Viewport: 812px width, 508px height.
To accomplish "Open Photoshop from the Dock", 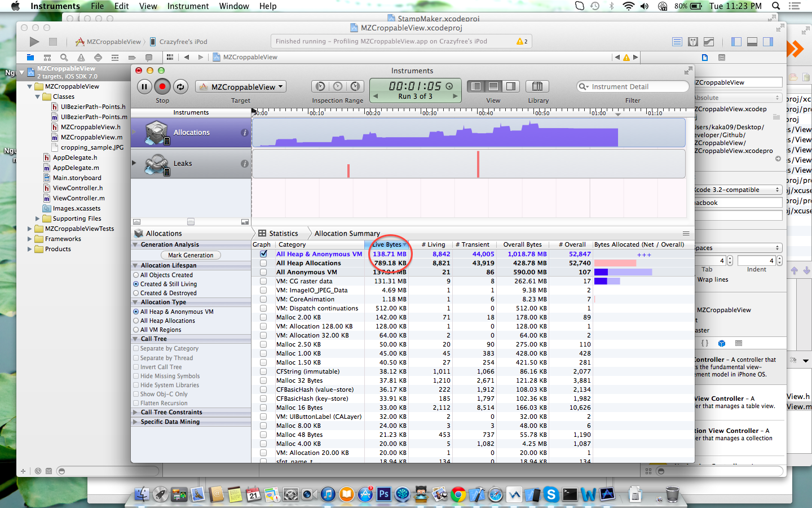I will (384, 494).
